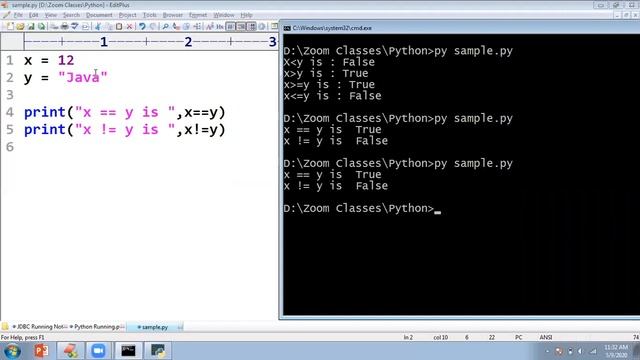640x360 pixels.
Task: Click the 'x>=y is : True' output line
Action: pos(329,84)
